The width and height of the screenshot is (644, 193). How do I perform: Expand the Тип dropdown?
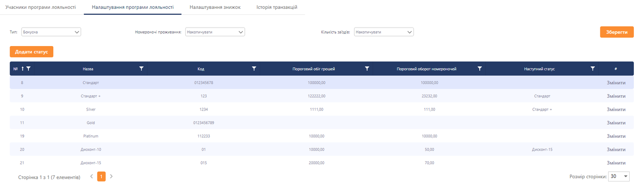click(x=51, y=32)
